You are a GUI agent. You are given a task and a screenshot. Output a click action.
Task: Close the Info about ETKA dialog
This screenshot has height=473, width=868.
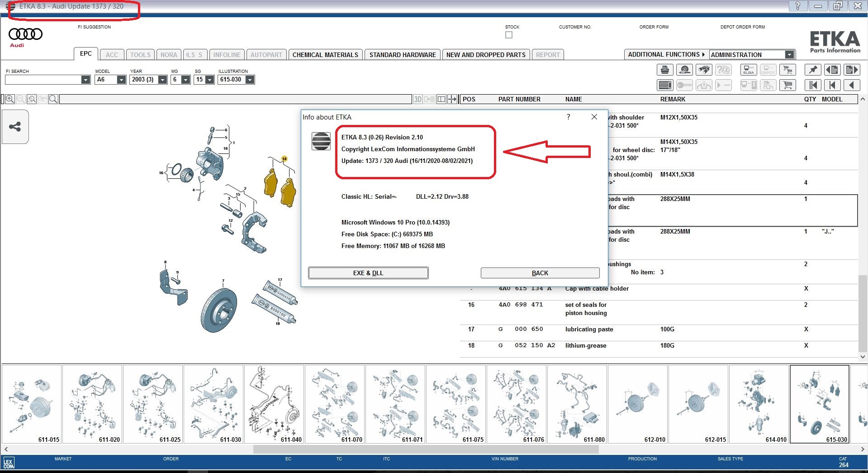pyautogui.click(x=594, y=117)
